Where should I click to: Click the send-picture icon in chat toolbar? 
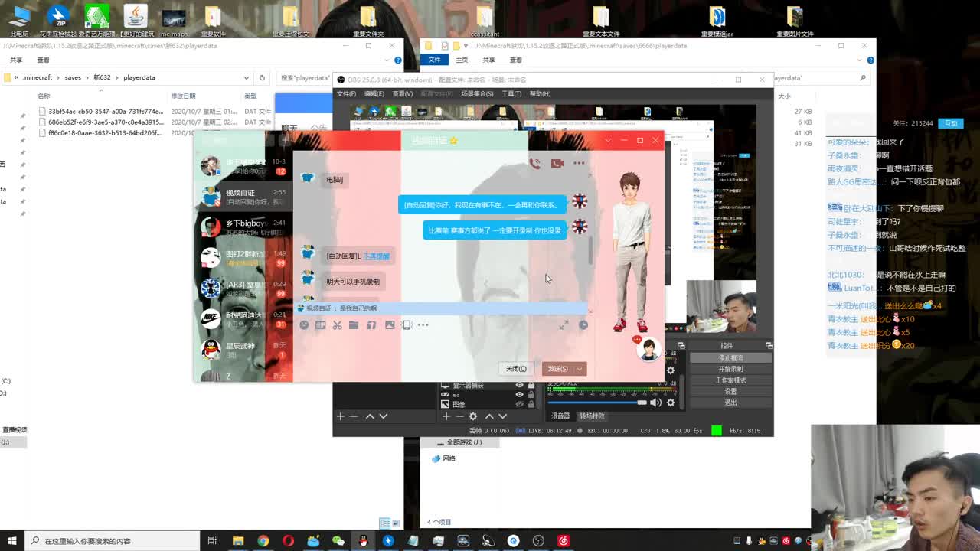point(390,325)
